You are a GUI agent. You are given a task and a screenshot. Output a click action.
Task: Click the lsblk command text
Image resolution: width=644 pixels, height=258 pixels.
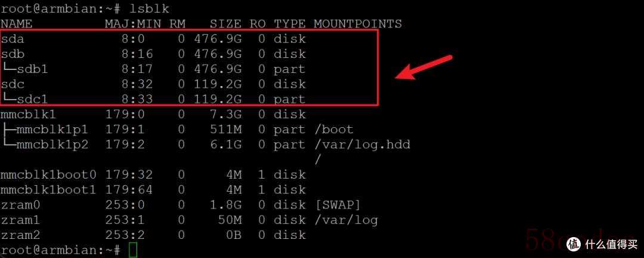pos(149,8)
